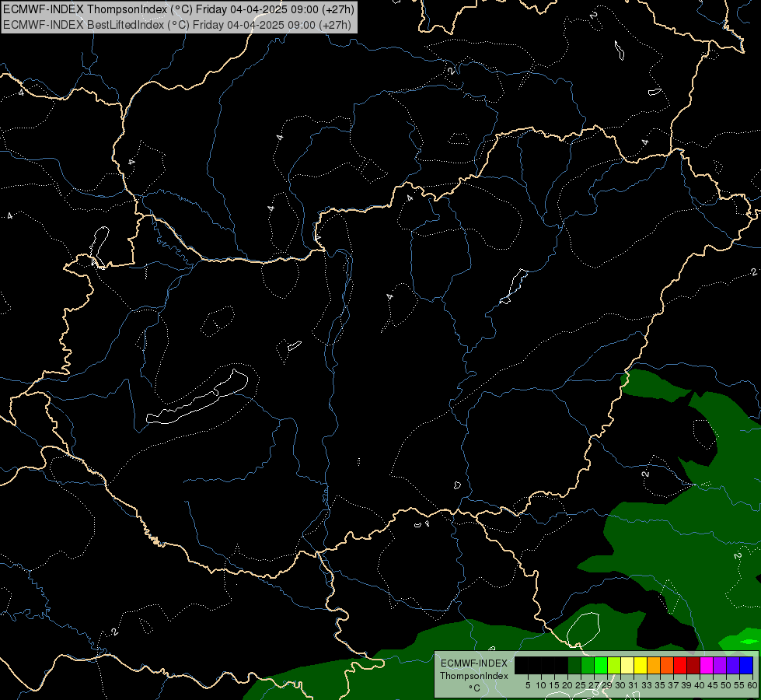
Task: Click legend tick value 5
Action: click(x=528, y=685)
